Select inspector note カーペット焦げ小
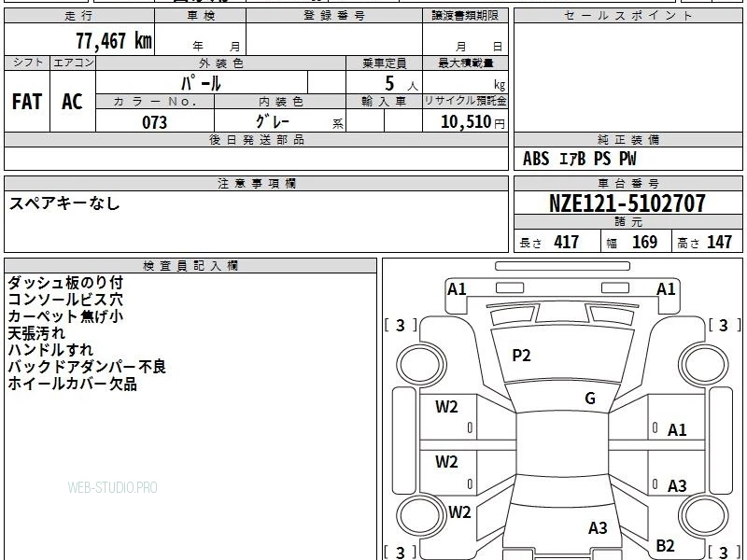The height and width of the screenshot is (560, 747). [65, 316]
